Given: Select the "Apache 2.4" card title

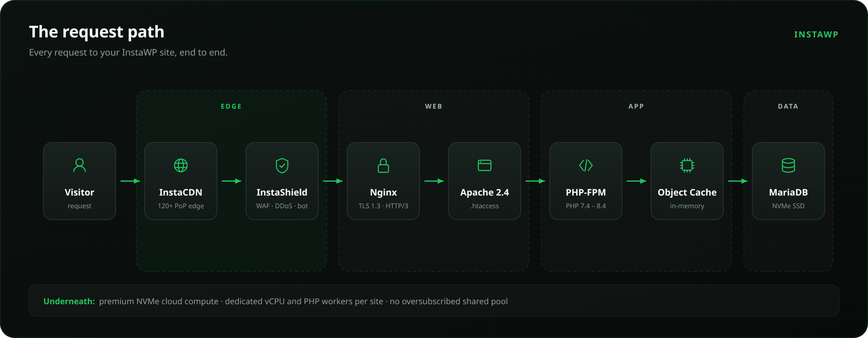Looking at the screenshot, I should [x=485, y=193].
